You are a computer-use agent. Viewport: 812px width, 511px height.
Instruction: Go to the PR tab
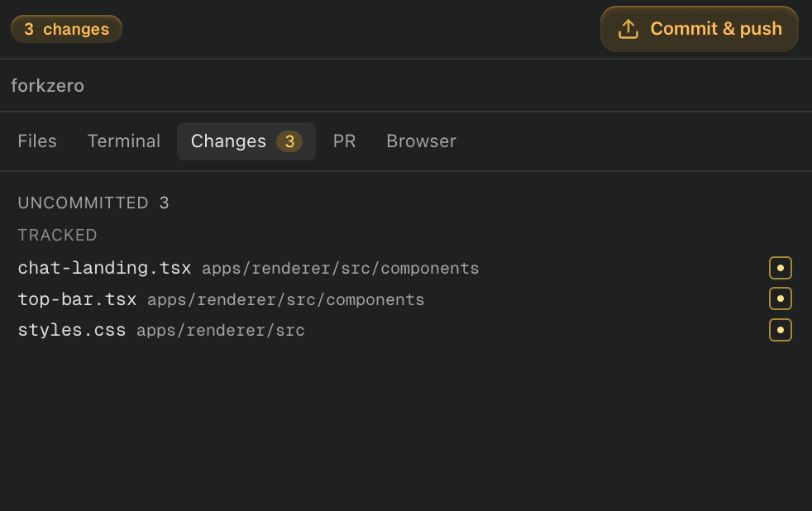click(x=344, y=141)
